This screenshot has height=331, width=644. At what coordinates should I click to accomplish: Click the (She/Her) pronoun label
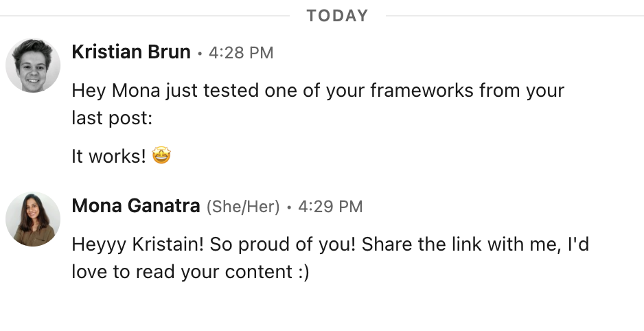(x=243, y=206)
